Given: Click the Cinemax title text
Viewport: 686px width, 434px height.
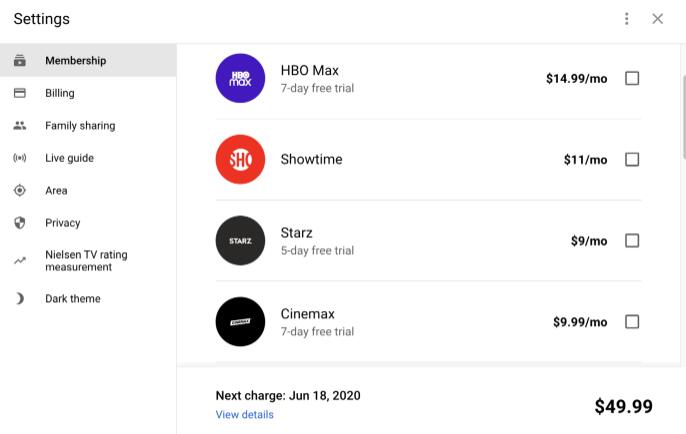Looking at the screenshot, I should [308, 314].
